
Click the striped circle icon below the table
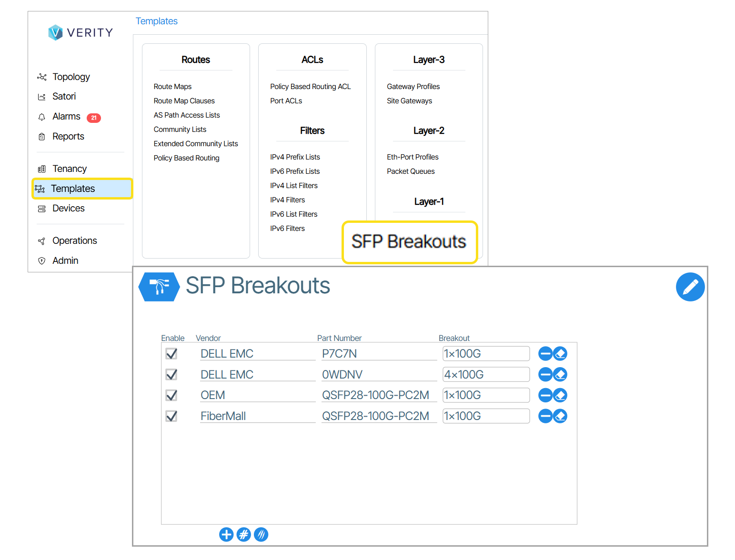click(261, 534)
